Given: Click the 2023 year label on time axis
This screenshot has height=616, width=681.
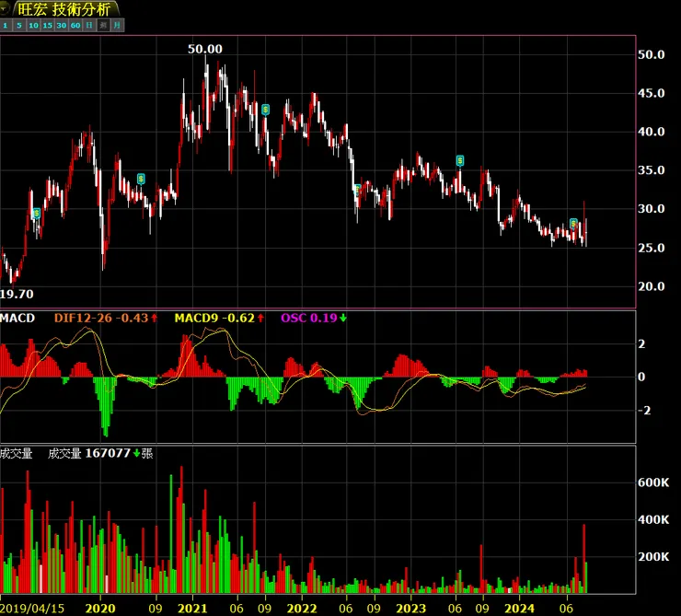Looking at the screenshot, I should point(410,609).
